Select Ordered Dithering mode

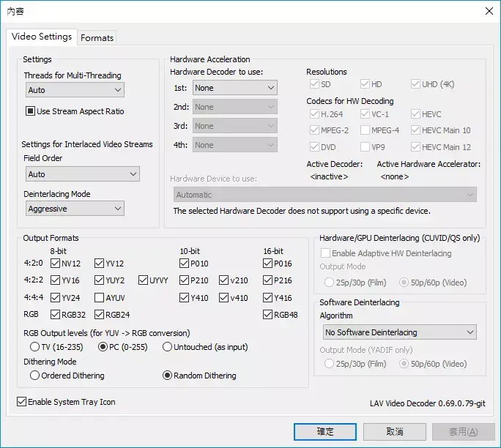[x=34, y=376]
